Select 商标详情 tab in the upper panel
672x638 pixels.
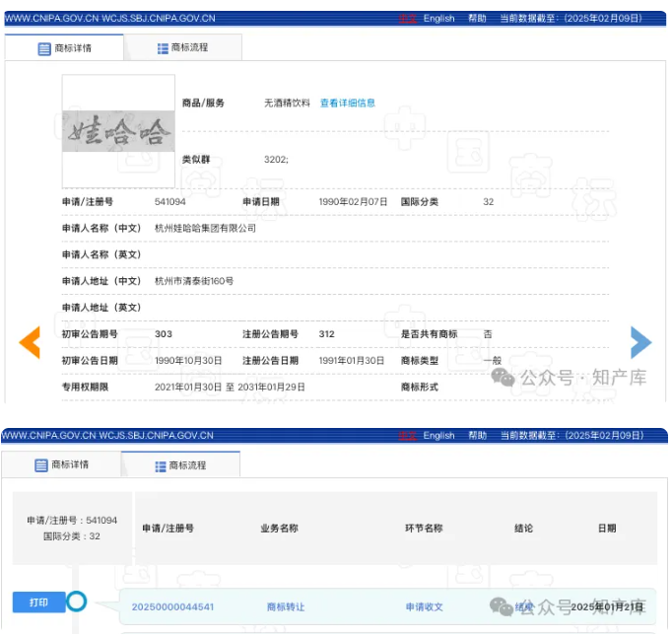click(65, 48)
